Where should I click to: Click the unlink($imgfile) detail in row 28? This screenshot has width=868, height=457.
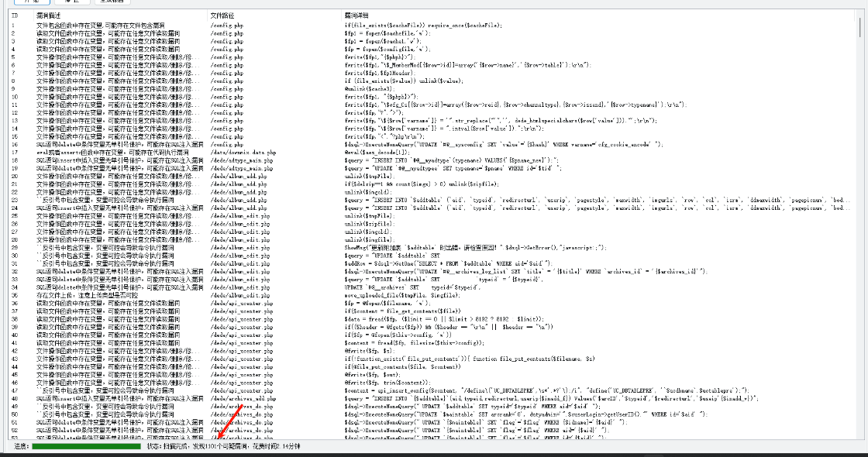click(x=369, y=239)
